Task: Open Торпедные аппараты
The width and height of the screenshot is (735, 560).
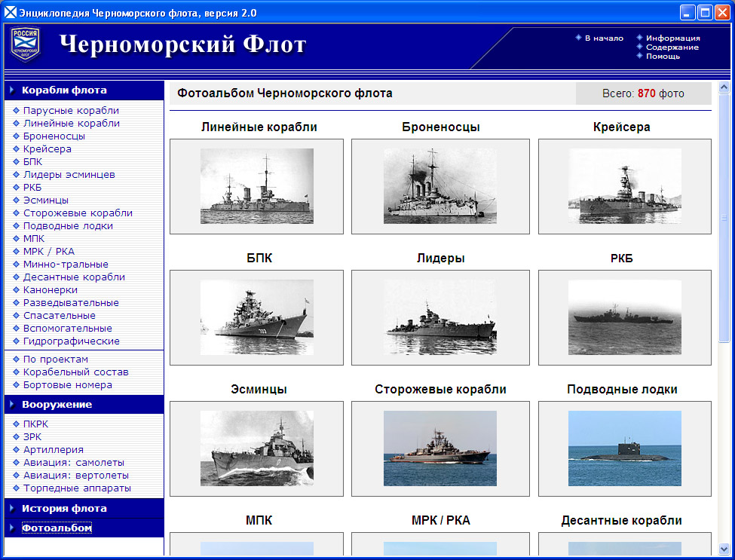Action: pos(78,488)
